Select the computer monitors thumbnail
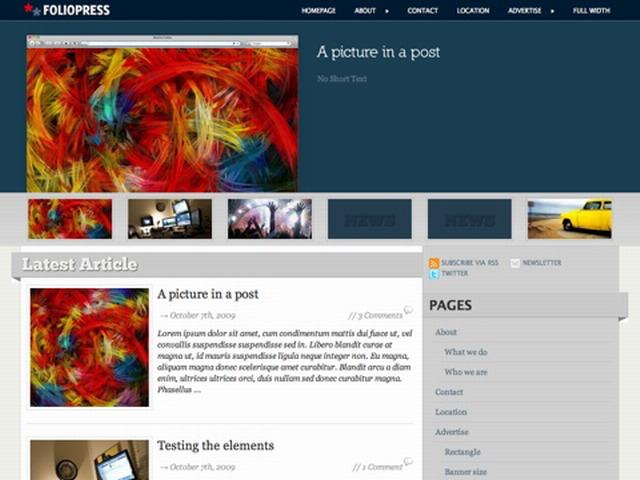The width and height of the screenshot is (640, 480). [170, 219]
